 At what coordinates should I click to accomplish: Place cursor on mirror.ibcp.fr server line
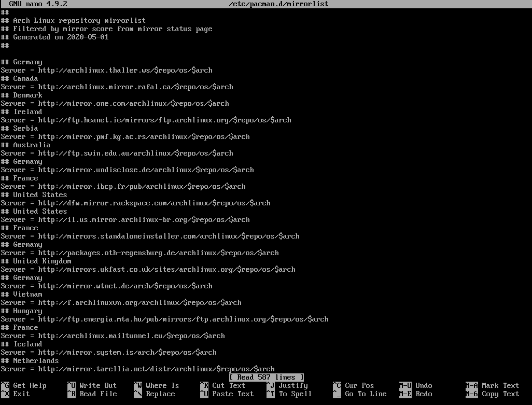[x=123, y=187]
